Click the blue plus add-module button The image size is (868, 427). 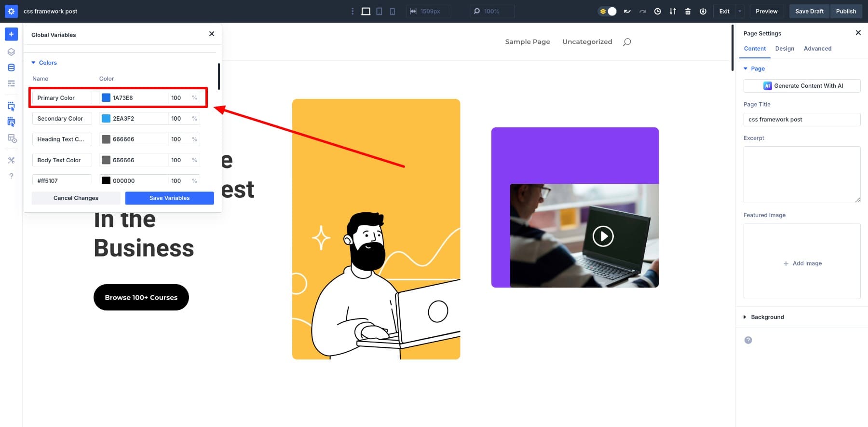click(x=11, y=34)
